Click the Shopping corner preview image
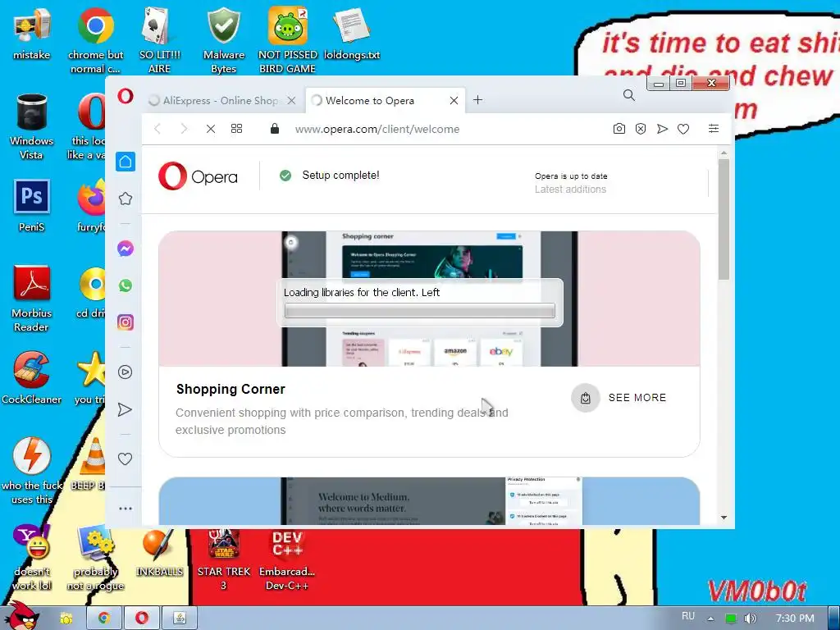 (429, 299)
